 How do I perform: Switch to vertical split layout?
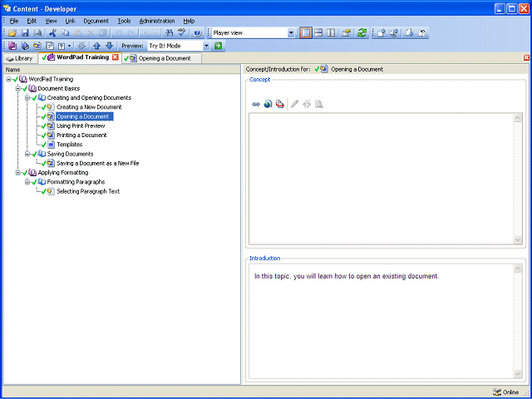(331, 33)
